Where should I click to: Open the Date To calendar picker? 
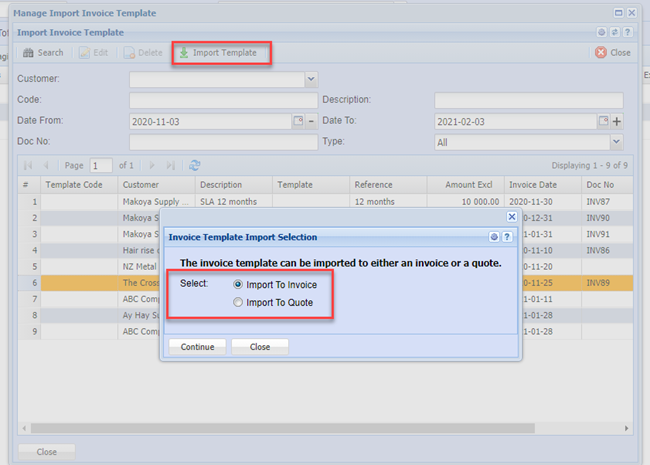click(603, 121)
